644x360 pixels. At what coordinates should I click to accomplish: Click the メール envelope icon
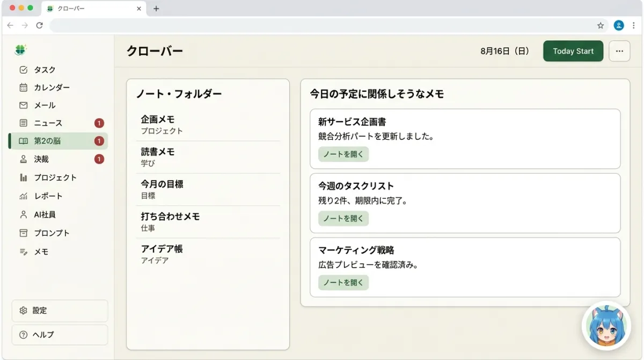pos(23,105)
